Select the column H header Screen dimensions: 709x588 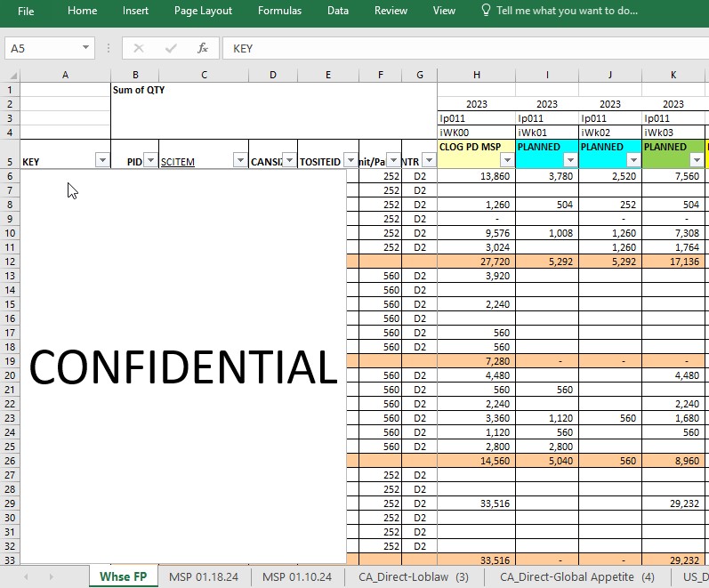click(x=477, y=75)
